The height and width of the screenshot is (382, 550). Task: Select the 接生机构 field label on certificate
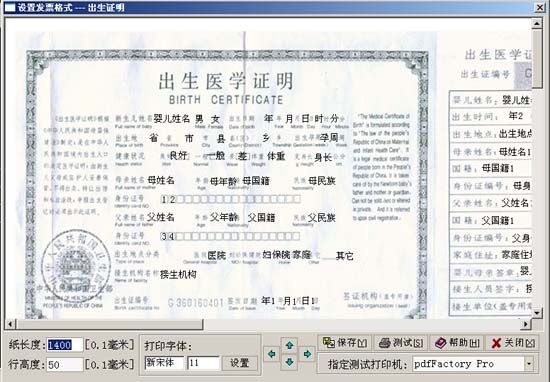(x=178, y=274)
